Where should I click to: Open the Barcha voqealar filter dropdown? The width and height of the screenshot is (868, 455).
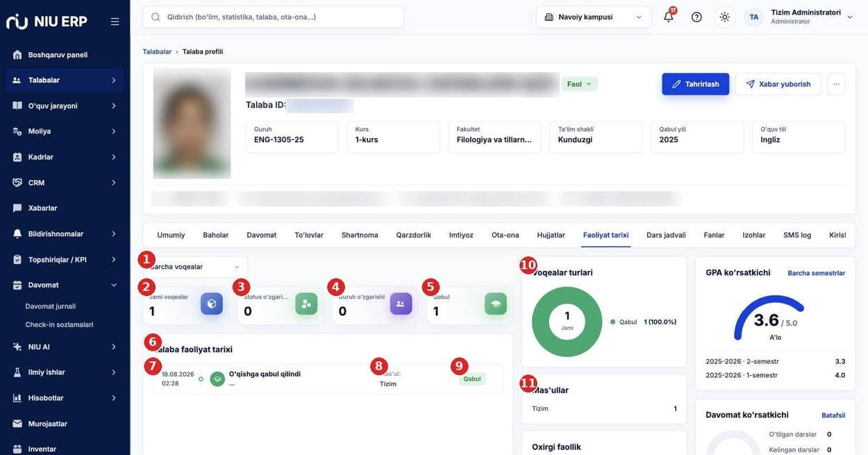195,267
